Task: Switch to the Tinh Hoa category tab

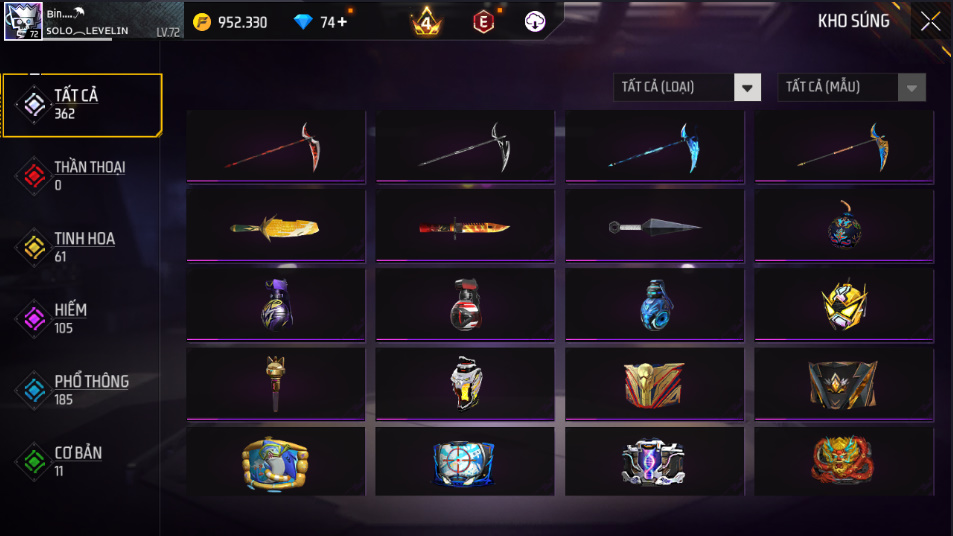Action: coord(82,247)
